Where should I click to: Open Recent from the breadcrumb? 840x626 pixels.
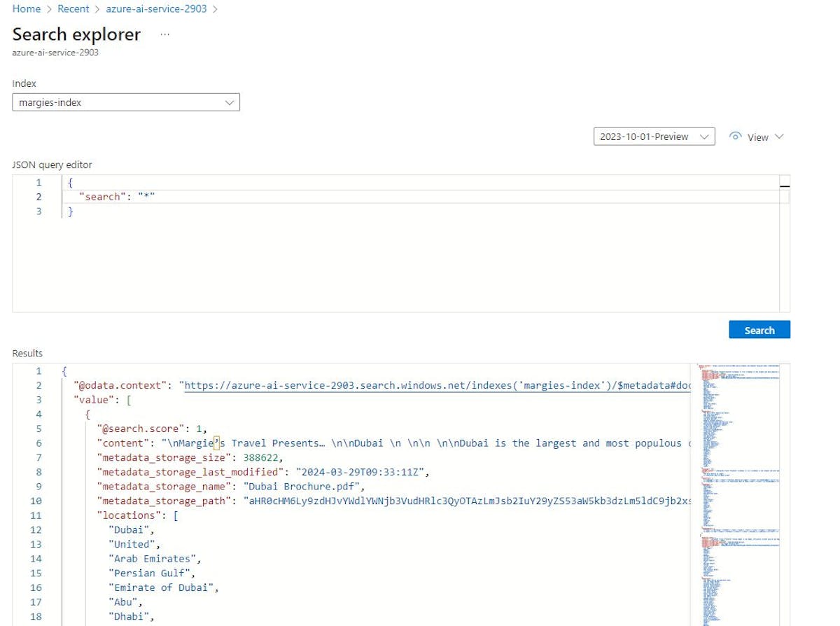point(73,9)
